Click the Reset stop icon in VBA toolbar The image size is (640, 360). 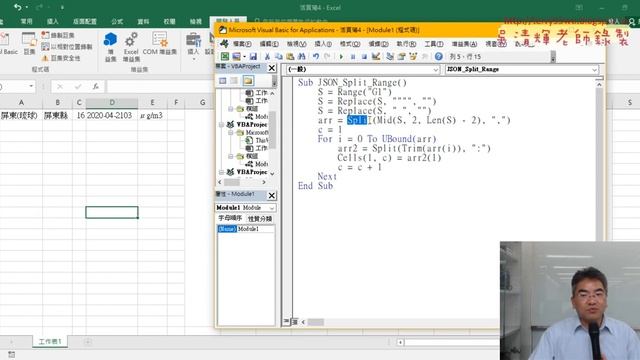tap(364, 57)
